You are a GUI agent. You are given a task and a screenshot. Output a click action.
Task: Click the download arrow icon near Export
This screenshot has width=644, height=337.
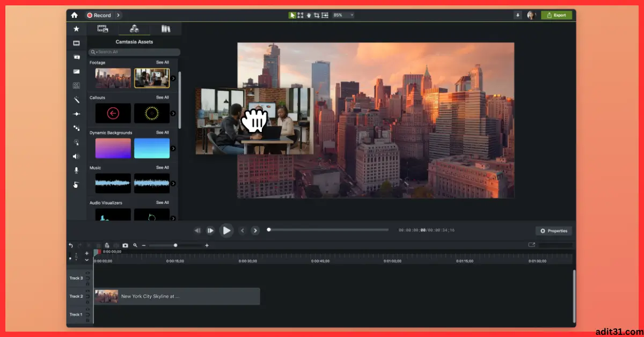click(x=518, y=15)
